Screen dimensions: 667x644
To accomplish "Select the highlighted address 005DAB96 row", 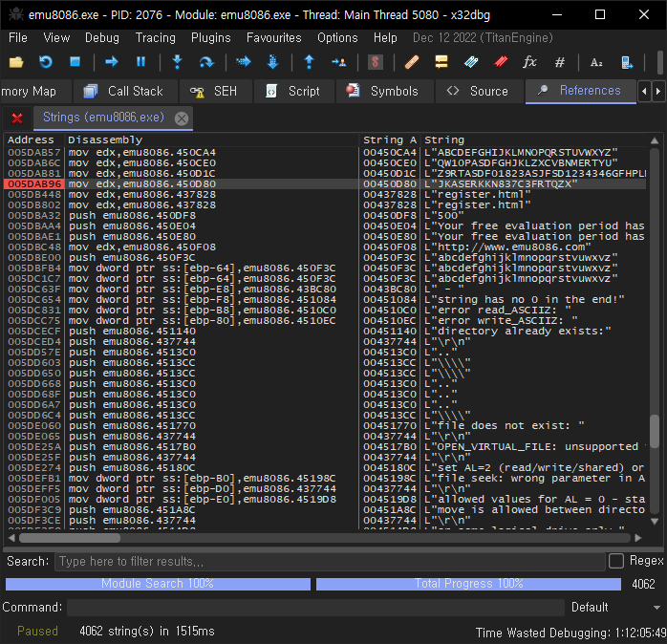I will 325,184.
